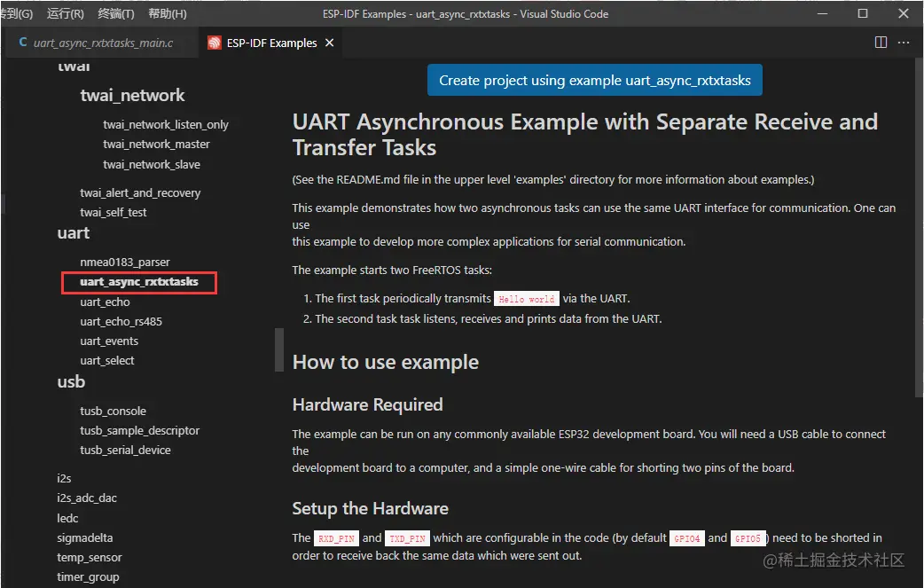
Task: Click the ESP-IDF icon on the Examples tab
Action: [215, 43]
